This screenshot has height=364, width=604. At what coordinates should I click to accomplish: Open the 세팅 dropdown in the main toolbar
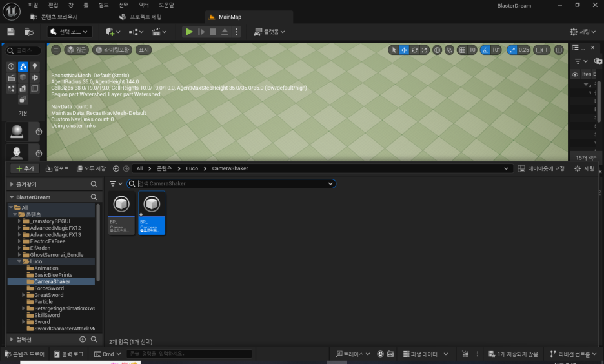[583, 32]
